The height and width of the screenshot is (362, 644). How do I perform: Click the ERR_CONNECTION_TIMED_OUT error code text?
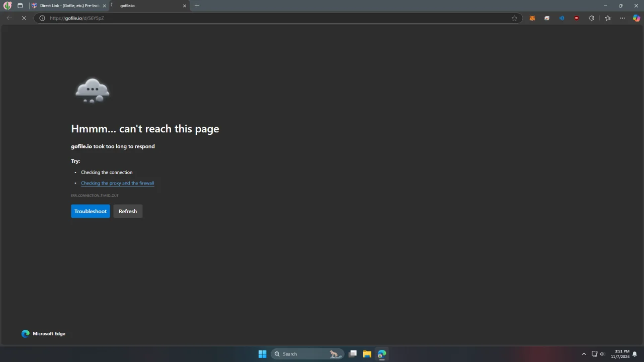pos(95,196)
